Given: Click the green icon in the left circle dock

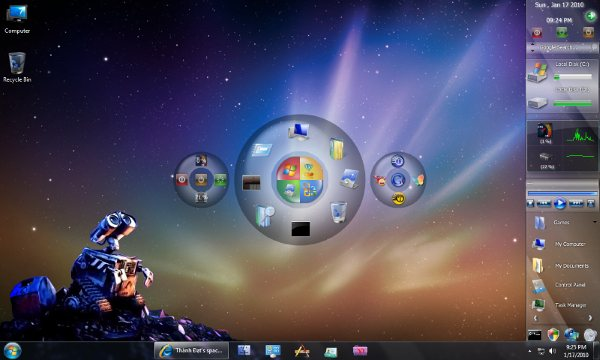Looking at the screenshot, I should (x=220, y=179).
